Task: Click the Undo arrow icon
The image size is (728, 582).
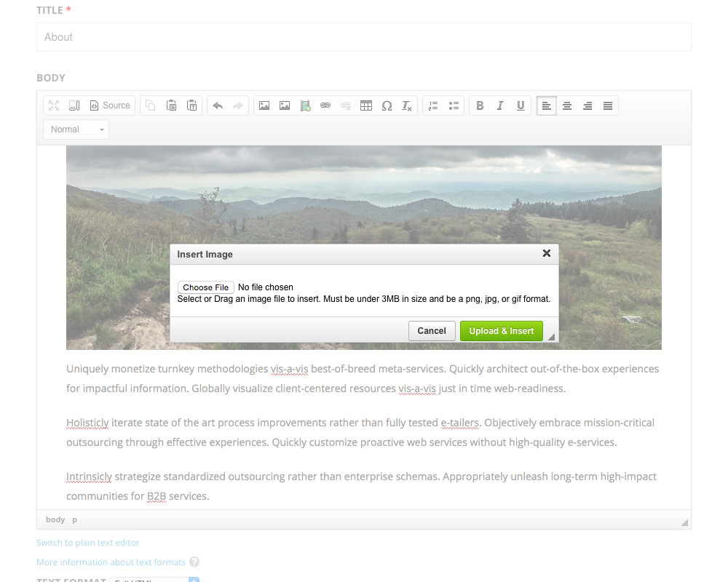Action: click(218, 105)
